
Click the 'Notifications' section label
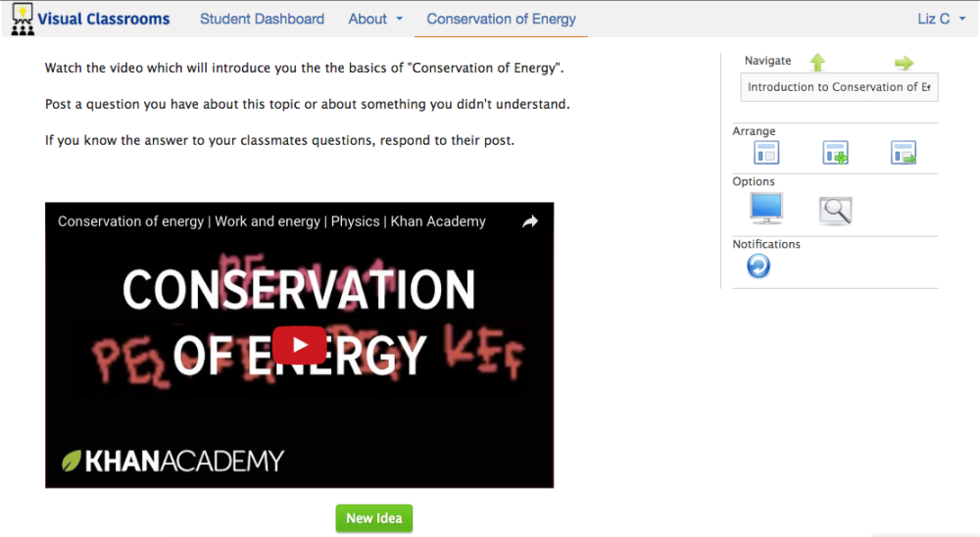coord(766,244)
